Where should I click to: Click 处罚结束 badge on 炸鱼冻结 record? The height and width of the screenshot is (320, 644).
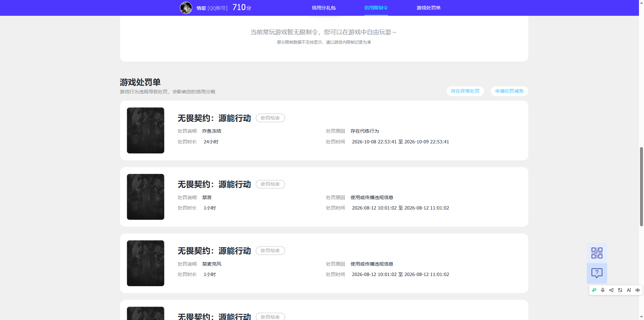coord(270,118)
